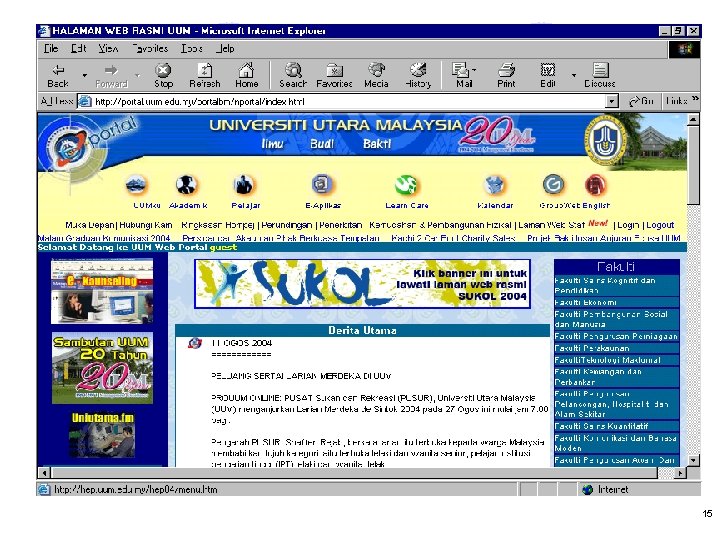The image size is (720, 540).
Task: Open the Pelajar portal icon
Action: [243, 185]
